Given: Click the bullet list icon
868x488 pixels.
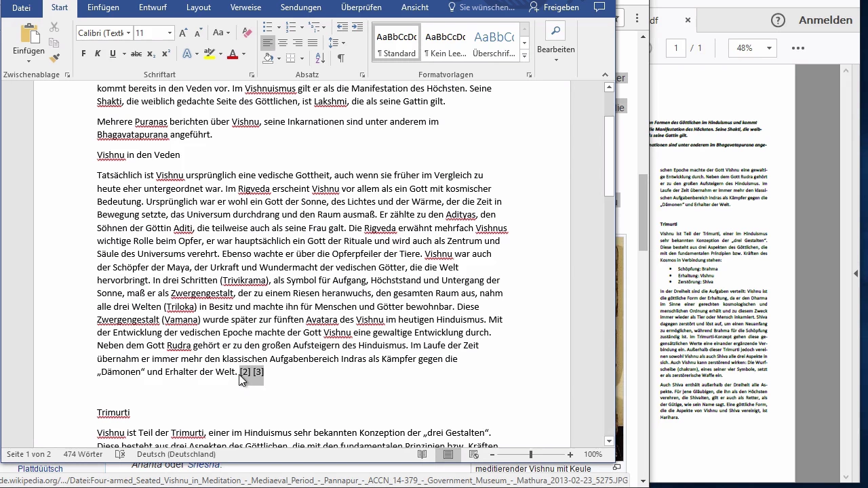Looking at the screenshot, I should (x=267, y=27).
